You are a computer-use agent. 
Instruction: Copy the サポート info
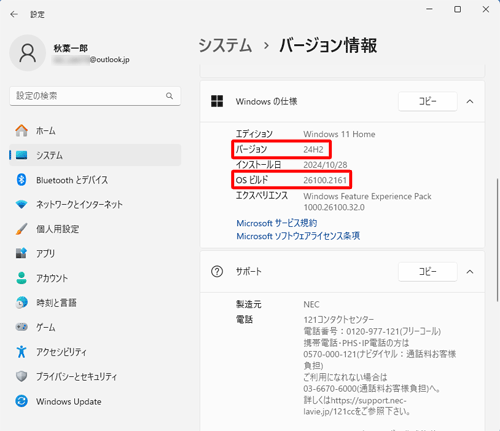click(428, 272)
